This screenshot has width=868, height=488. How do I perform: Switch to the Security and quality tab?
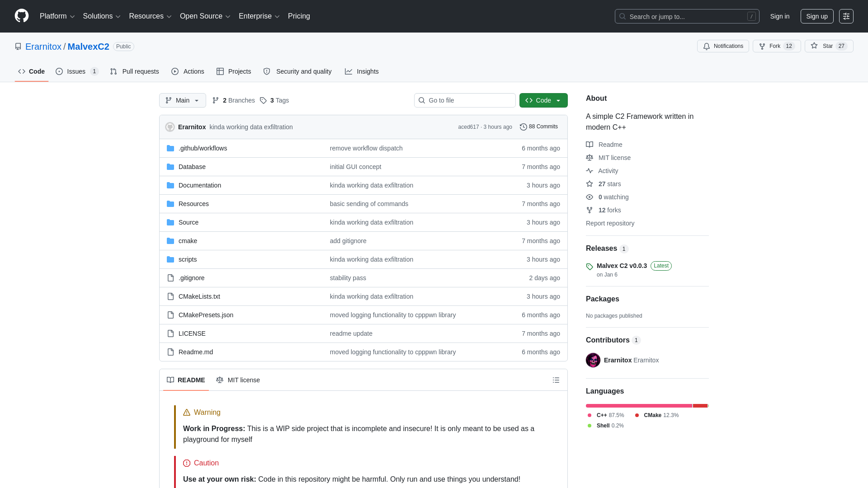(x=297, y=71)
